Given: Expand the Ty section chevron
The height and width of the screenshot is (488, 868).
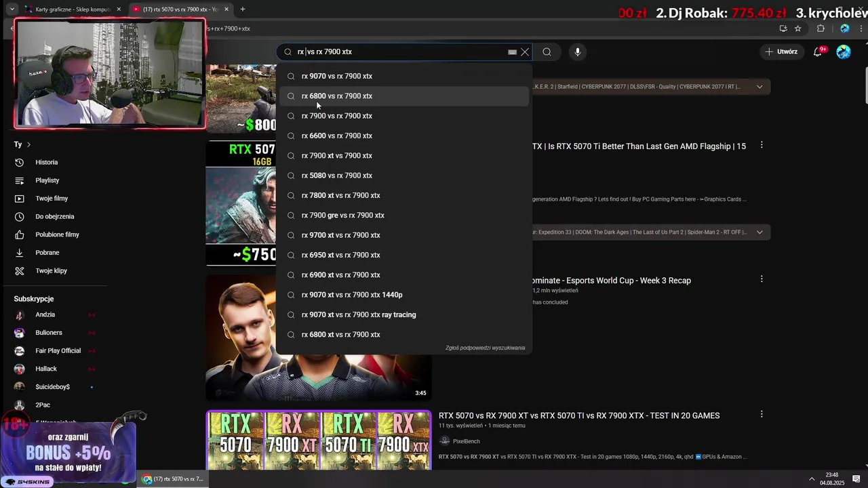Looking at the screenshot, I should 28,144.
